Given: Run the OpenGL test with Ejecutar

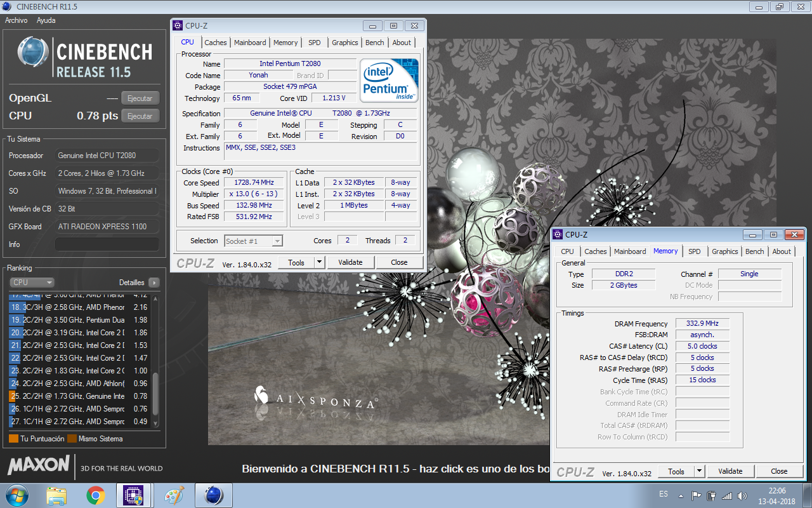Looking at the screenshot, I should click(140, 98).
